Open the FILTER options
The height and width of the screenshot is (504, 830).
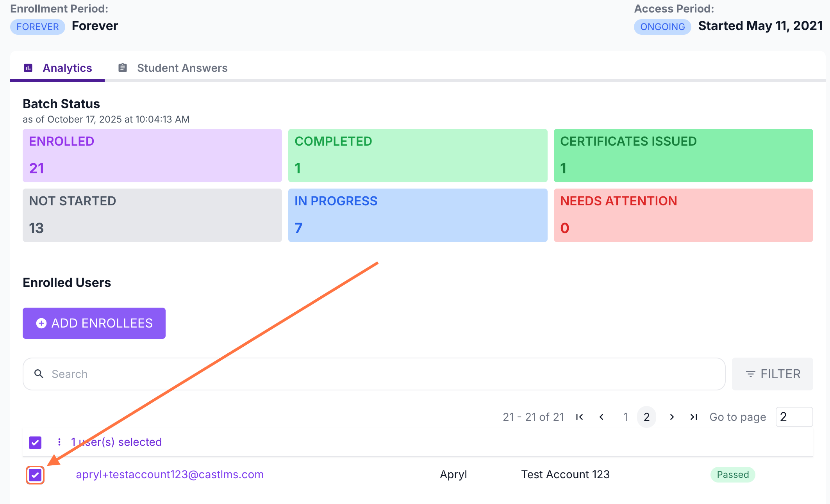[772, 374]
